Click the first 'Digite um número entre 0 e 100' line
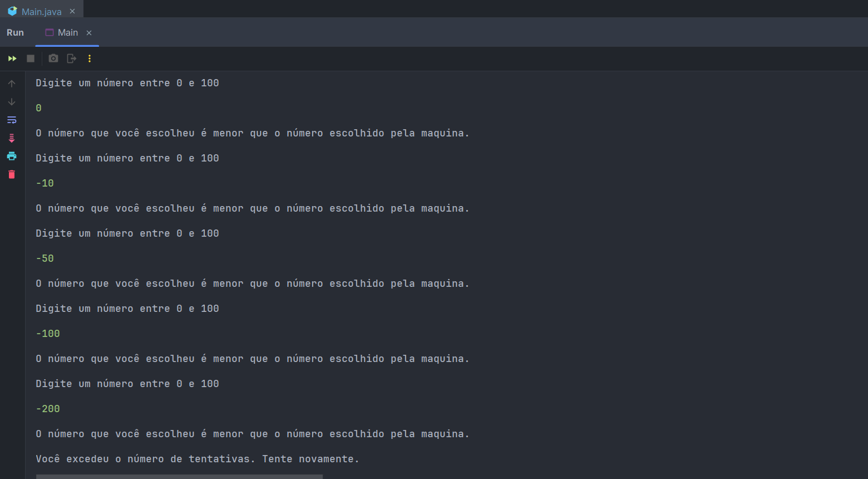The image size is (868, 479). click(x=127, y=83)
